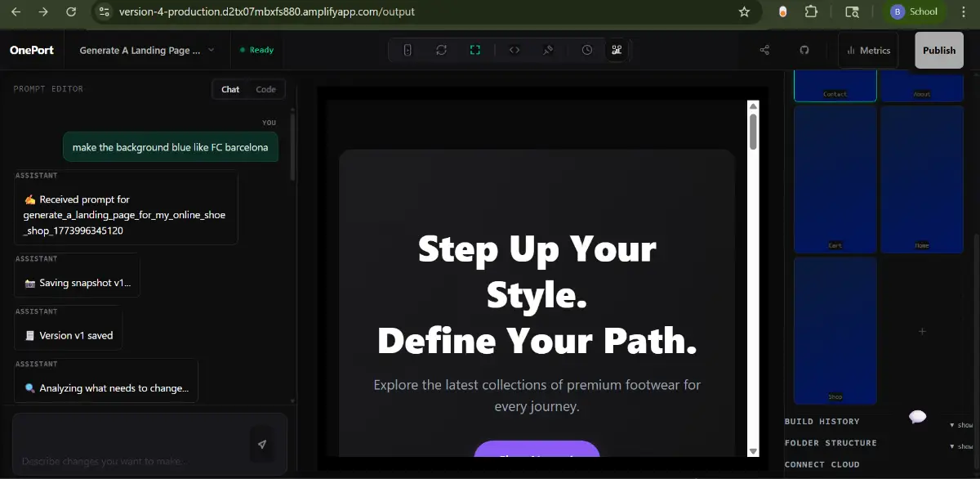
Task: Show the Folder Structure section
Action: 961,446
